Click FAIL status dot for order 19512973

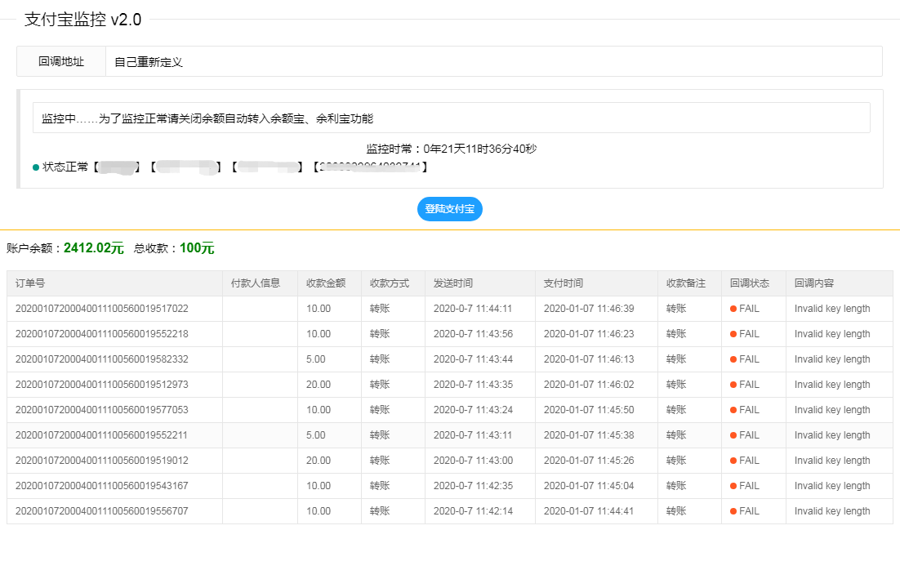click(733, 385)
